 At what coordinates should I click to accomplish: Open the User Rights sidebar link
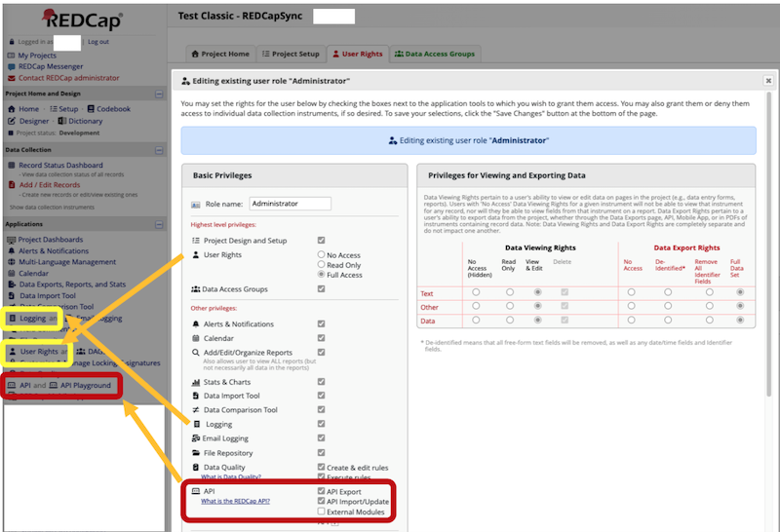[x=39, y=352]
